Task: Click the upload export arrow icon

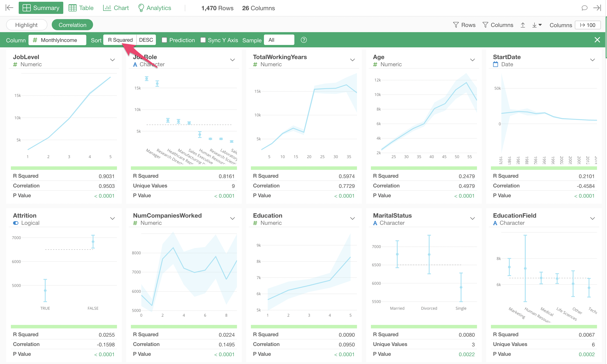Action: click(x=523, y=25)
